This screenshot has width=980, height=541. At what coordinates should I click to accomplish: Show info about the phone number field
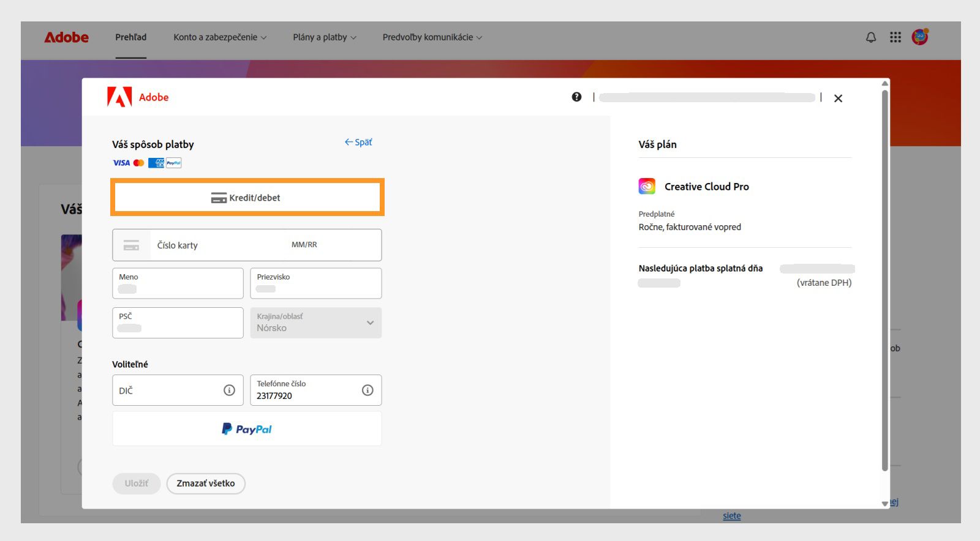click(367, 390)
